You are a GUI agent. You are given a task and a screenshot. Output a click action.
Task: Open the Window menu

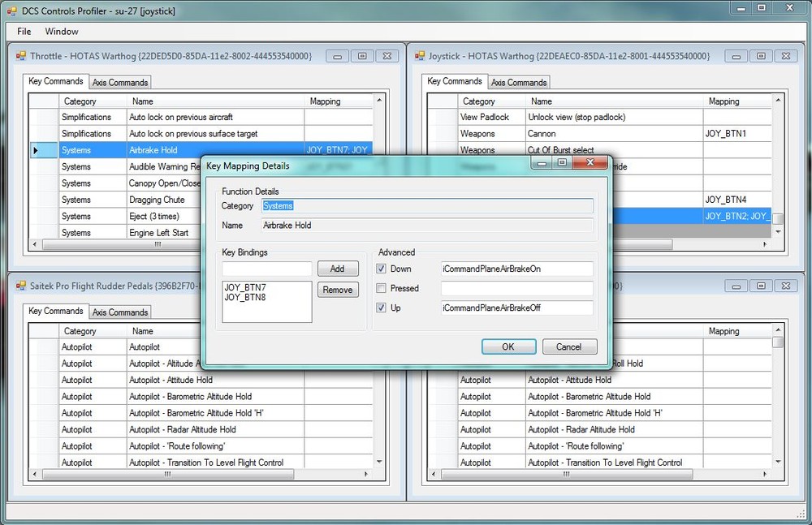(62, 31)
